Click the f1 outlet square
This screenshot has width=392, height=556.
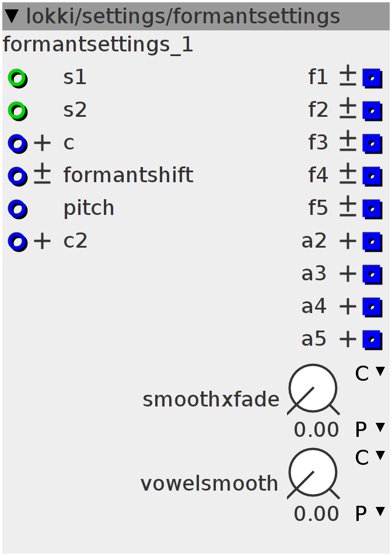tap(372, 78)
